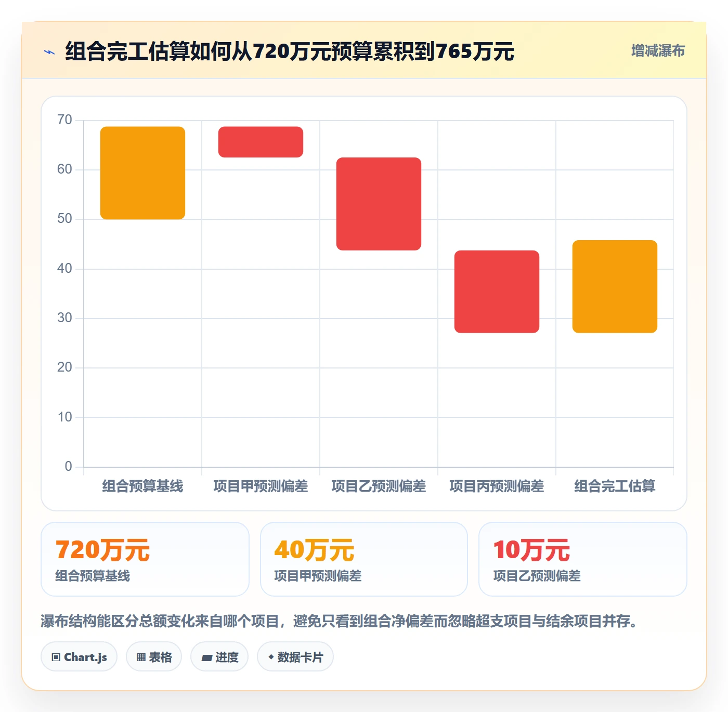Select the 进度 tag pill
This screenshot has height=712, width=728.
(219, 657)
